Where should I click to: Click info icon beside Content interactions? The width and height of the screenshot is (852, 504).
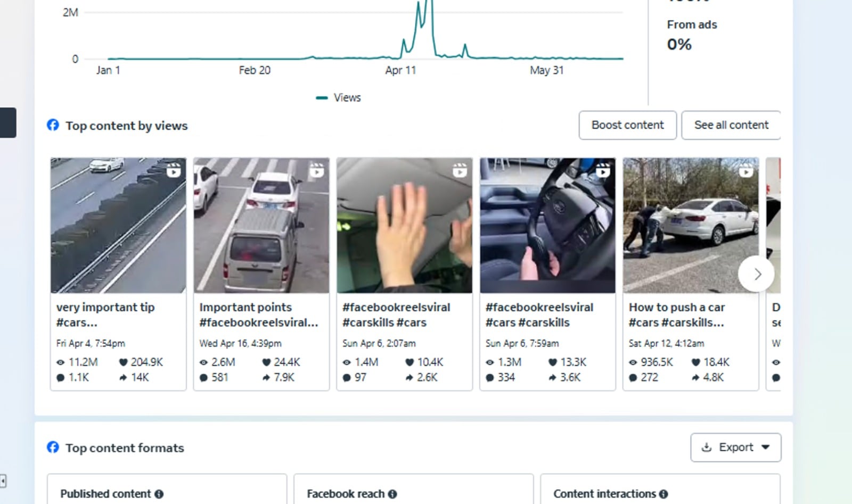(x=663, y=494)
